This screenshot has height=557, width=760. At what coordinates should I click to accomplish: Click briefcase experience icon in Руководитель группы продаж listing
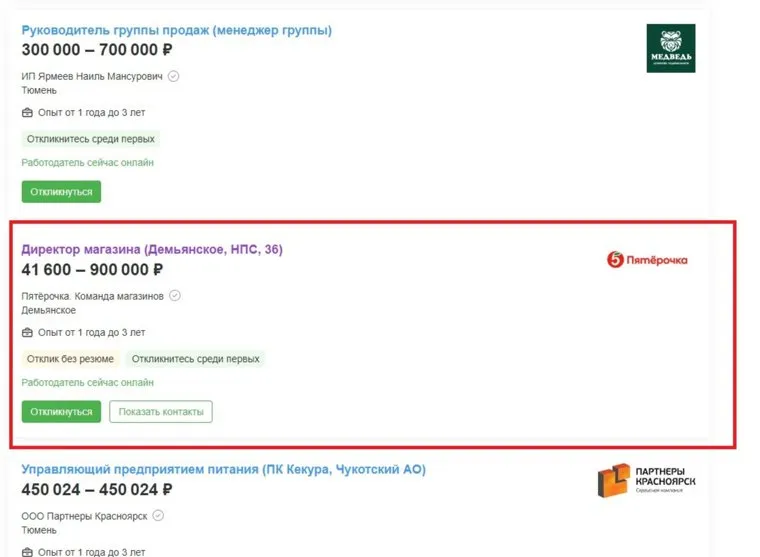pos(27,113)
